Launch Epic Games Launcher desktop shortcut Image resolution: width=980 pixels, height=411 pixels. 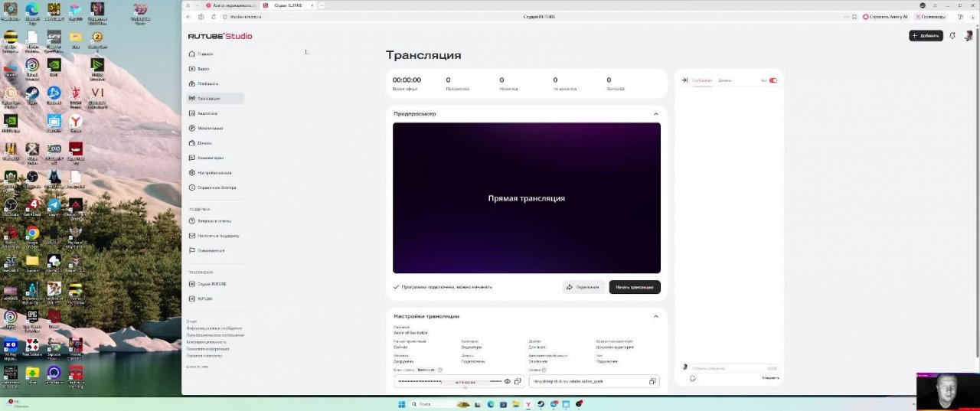pyautogui.click(x=32, y=318)
